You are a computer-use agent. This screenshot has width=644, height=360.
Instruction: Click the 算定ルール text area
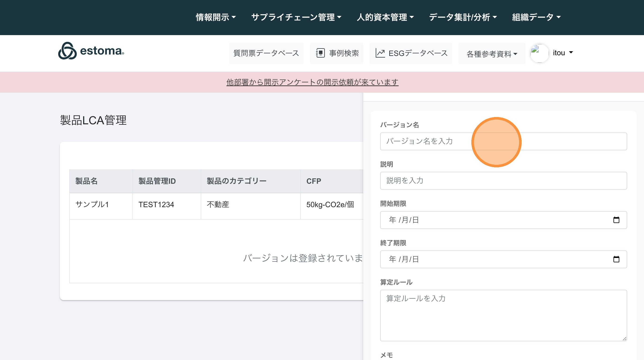coord(503,315)
